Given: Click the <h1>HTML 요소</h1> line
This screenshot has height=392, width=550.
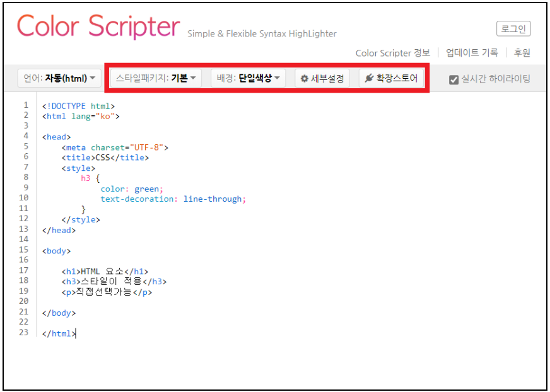Looking at the screenshot, I should (105, 272).
